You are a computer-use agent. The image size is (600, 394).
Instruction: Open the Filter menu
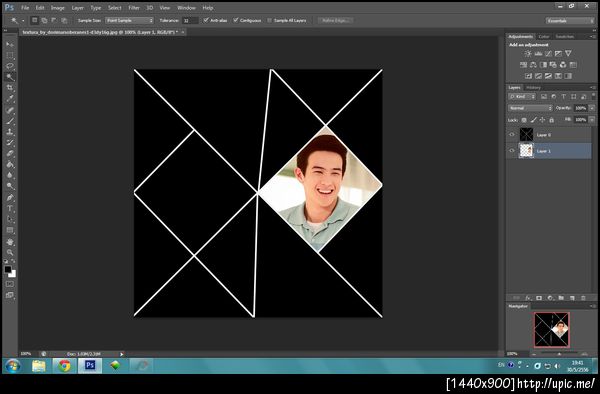coord(134,8)
